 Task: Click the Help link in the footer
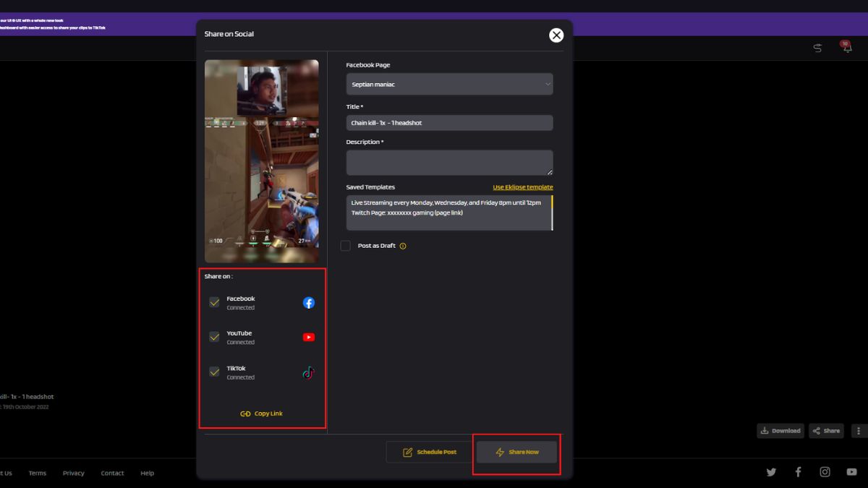pos(147,473)
